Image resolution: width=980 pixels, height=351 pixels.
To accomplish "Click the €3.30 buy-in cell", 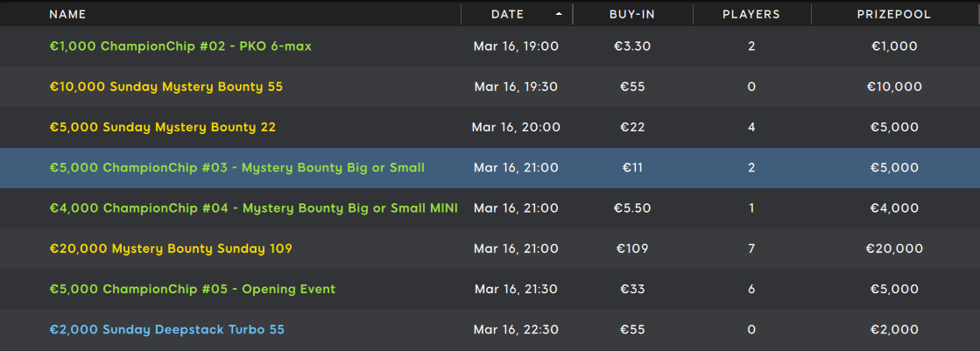I will click(632, 46).
